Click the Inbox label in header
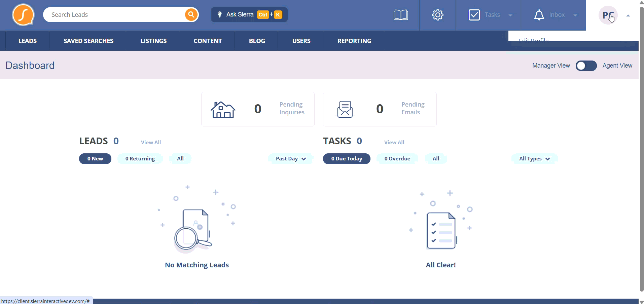 (557, 15)
